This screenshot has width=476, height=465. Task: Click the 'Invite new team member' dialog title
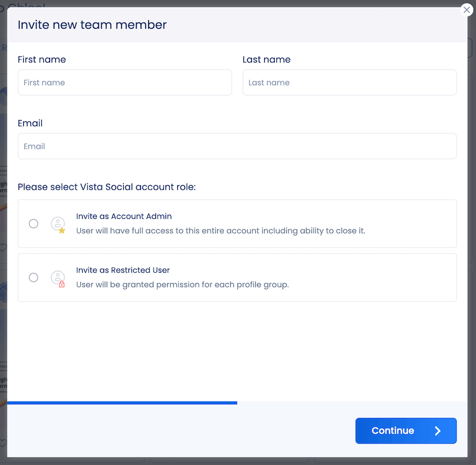(x=92, y=25)
